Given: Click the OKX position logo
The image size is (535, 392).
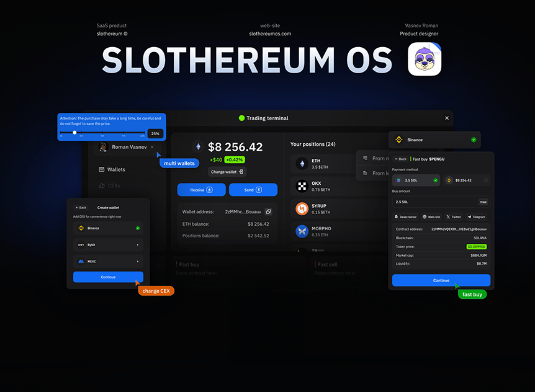Looking at the screenshot, I should coord(302,186).
